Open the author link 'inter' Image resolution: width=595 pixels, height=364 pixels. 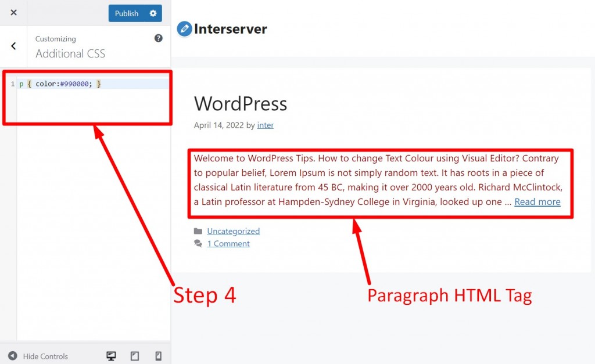click(265, 125)
